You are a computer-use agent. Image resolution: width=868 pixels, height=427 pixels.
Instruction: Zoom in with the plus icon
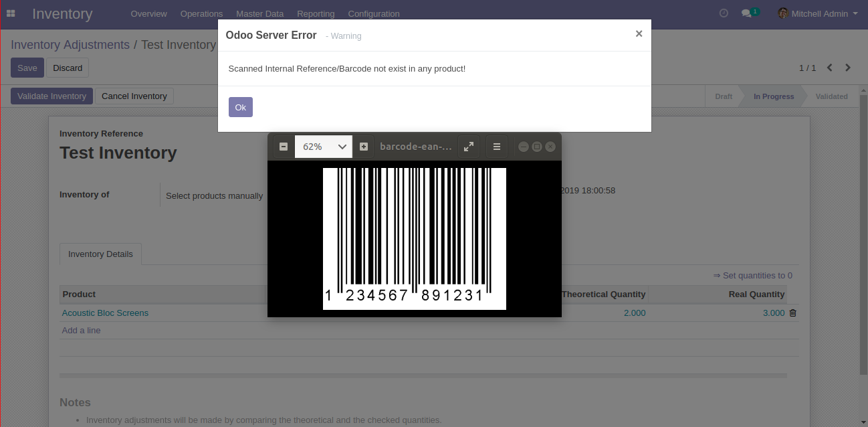364,147
